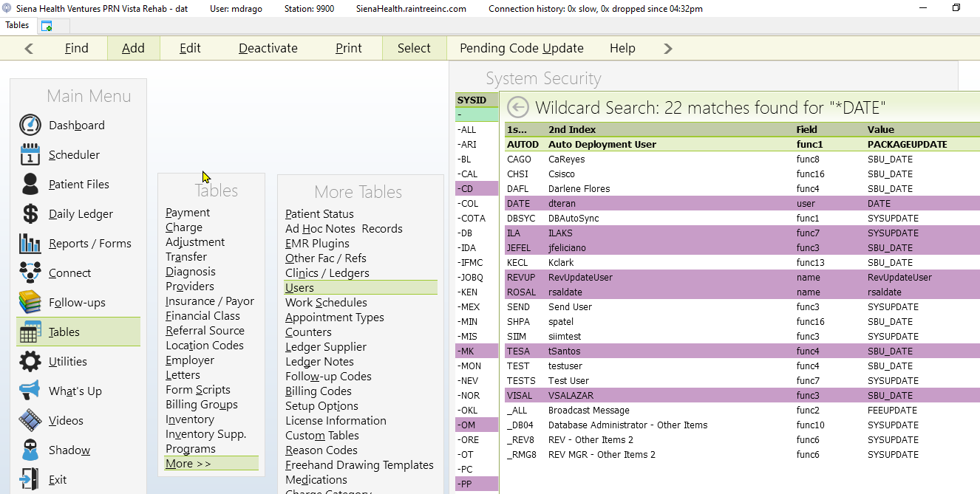
Task: Open Users under More Tables
Action: [x=361, y=288]
